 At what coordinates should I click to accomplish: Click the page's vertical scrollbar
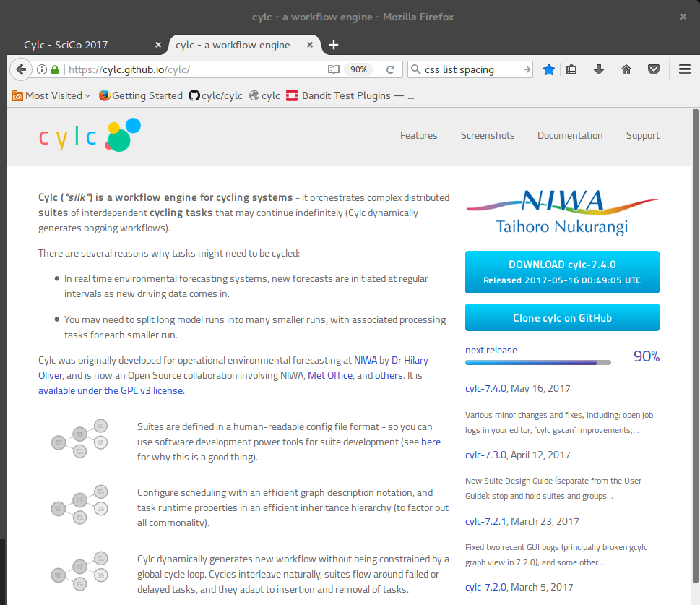(x=696, y=346)
